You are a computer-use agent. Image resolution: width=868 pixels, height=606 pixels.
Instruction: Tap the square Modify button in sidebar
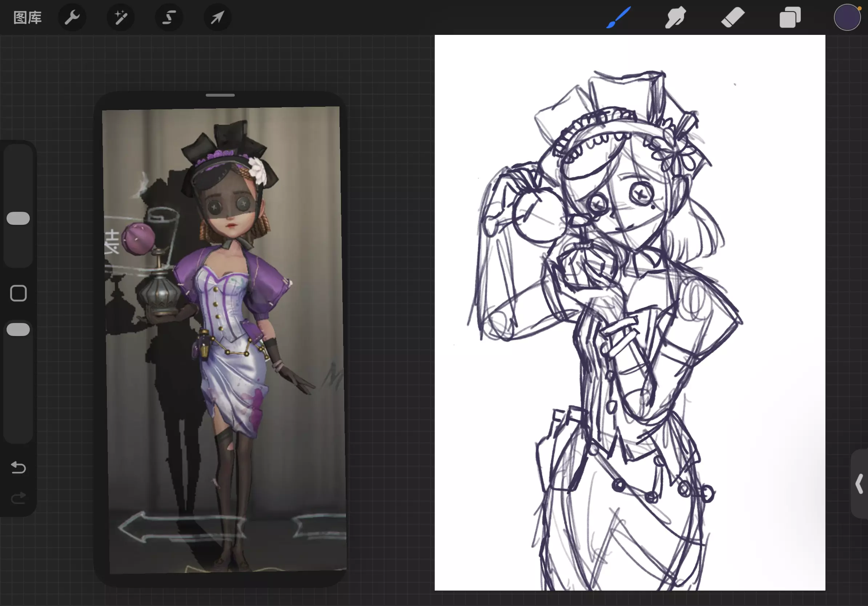tap(18, 293)
